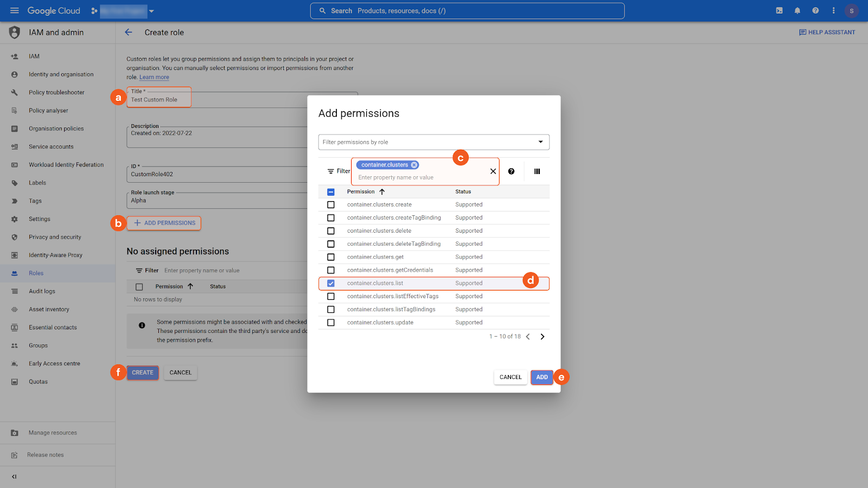The image size is (868, 488).
Task: Navigate to Audit logs in the sidebar
Action: point(42,291)
